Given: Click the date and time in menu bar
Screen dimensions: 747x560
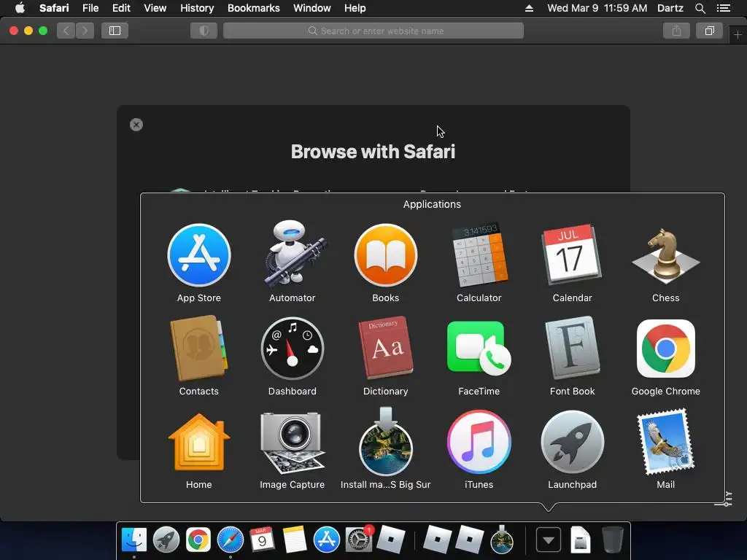Looking at the screenshot, I should click(597, 8).
